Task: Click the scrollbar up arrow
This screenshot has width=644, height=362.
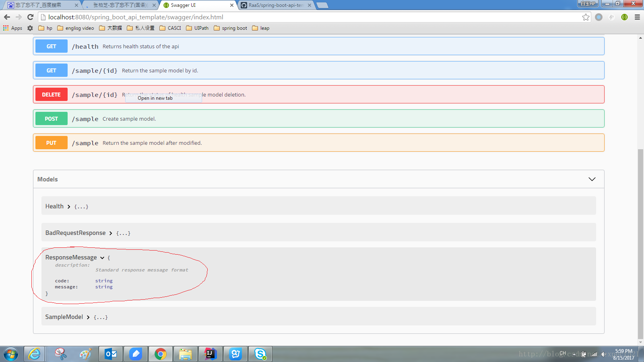Action: 640,38
